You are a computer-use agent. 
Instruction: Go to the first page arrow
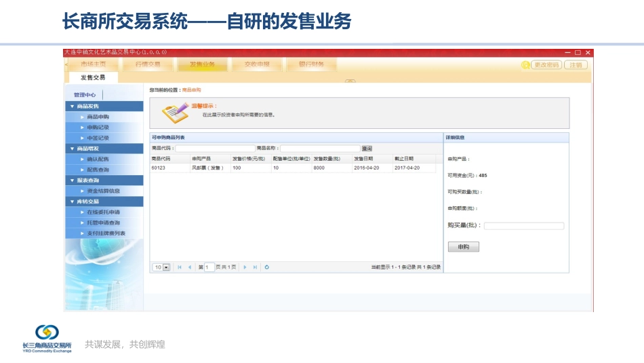pos(180,267)
